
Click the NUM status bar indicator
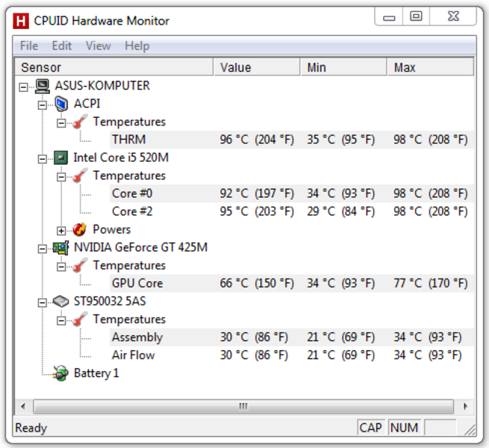tap(405, 428)
